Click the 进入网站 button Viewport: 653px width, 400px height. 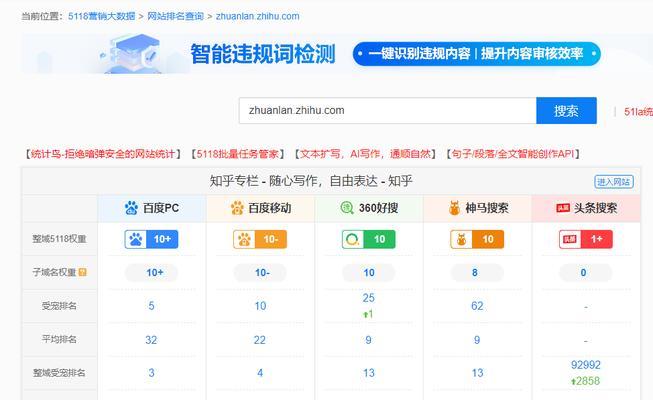coord(614,182)
